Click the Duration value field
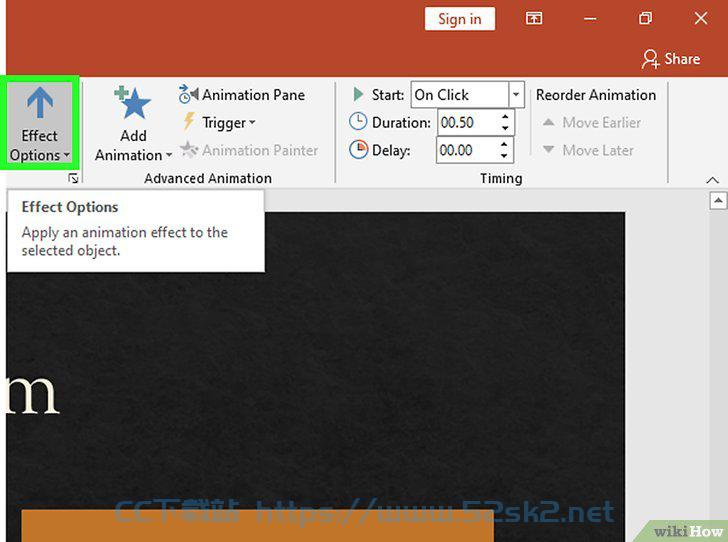The image size is (728, 542). coord(467,123)
